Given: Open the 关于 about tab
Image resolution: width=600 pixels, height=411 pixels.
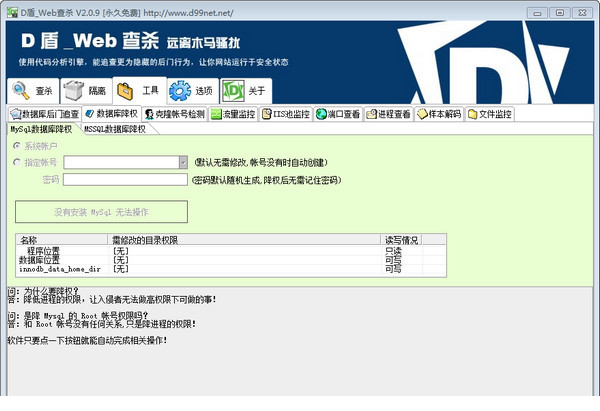Looking at the screenshot, I should coord(246,91).
